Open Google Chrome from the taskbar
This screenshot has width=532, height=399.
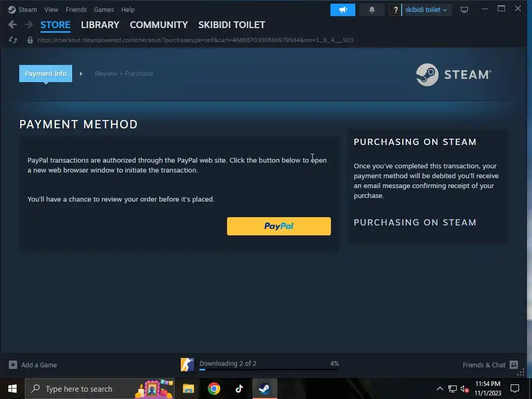(x=214, y=389)
